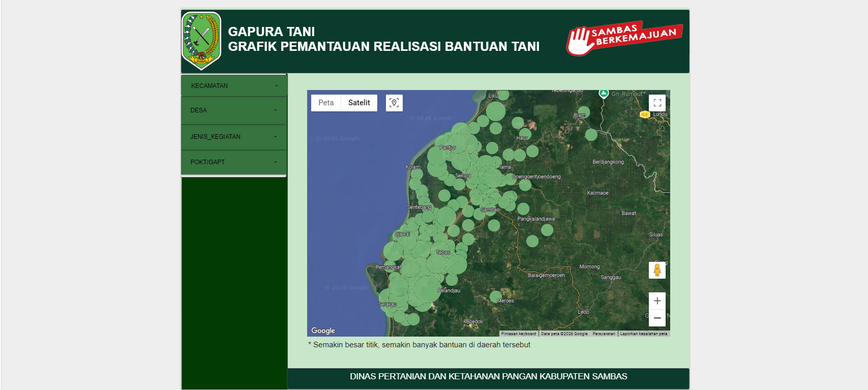The height and width of the screenshot is (390, 868).
Task: Open the DESA dropdown
Action: 234,110
